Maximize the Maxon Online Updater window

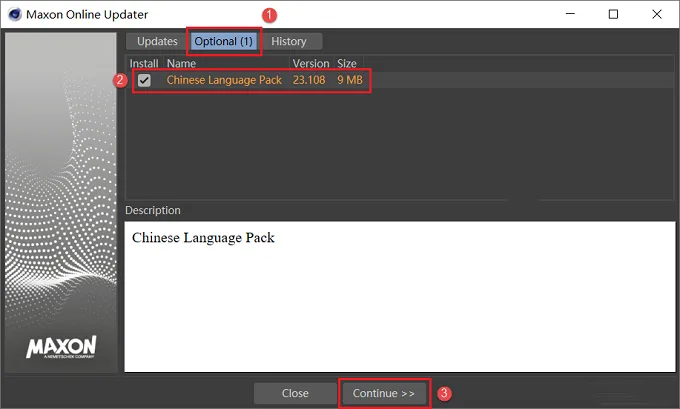[x=613, y=14]
